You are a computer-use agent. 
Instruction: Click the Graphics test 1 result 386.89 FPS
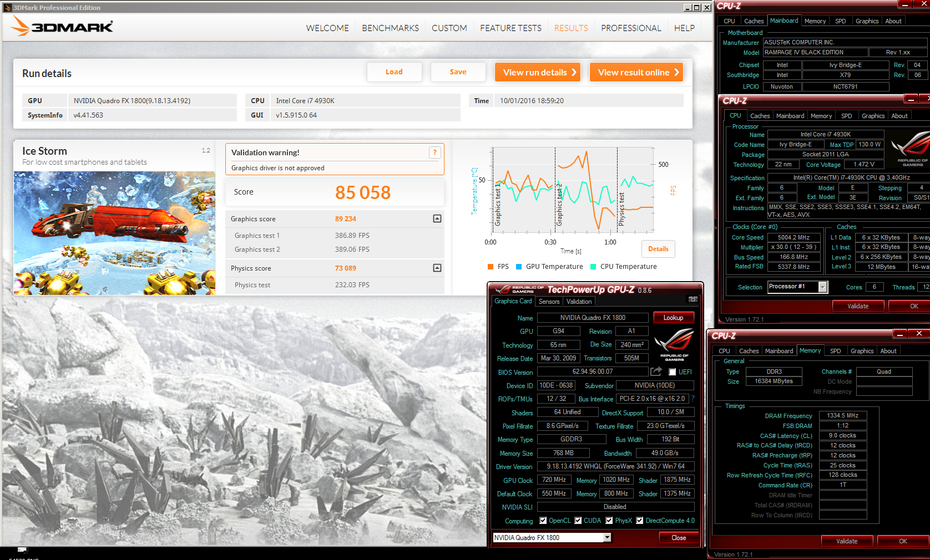point(352,236)
